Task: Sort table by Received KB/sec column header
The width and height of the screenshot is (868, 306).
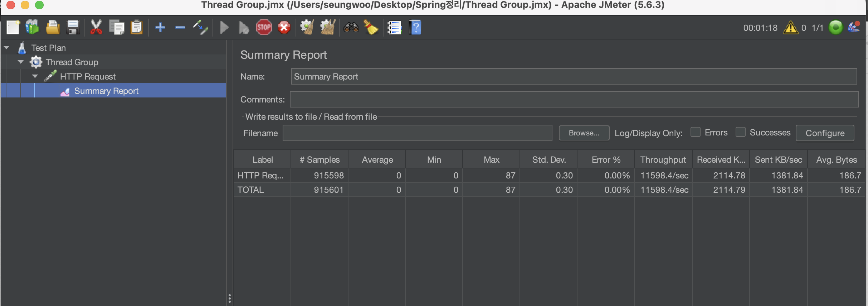Action: tap(721, 159)
